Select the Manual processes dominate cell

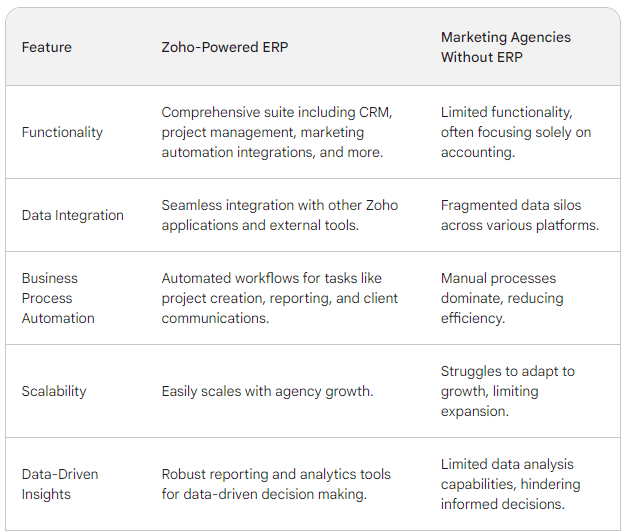tap(502, 298)
